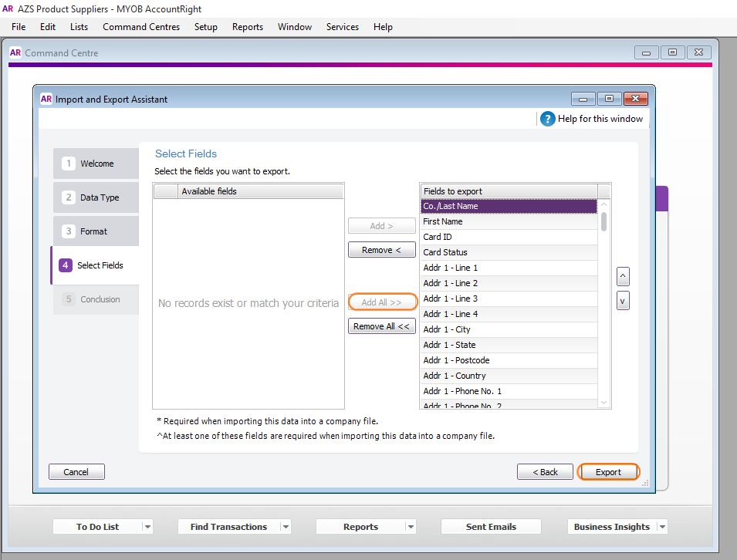The image size is (737, 560).
Task: Open the Window menu
Action: pos(295,27)
